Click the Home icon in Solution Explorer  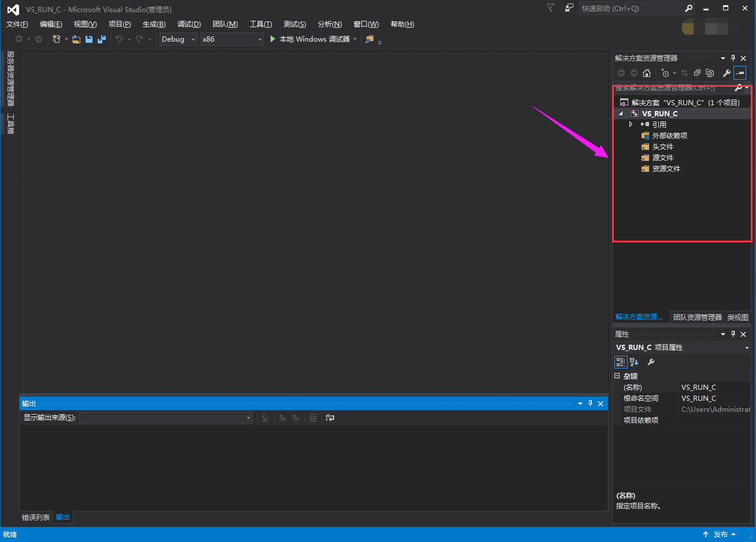[x=647, y=73]
